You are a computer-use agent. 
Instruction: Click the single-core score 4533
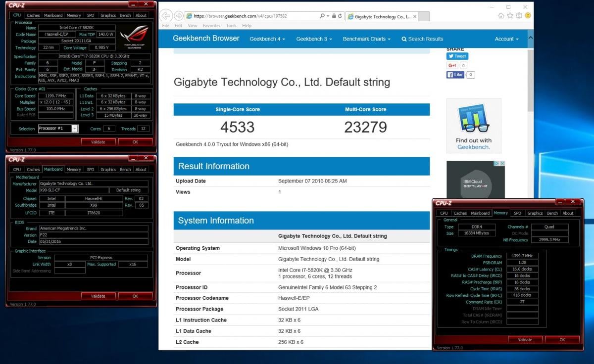238,128
